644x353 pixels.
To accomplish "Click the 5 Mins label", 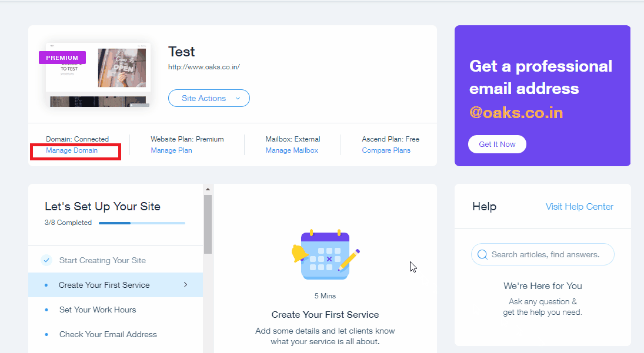I will coord(325,295).
